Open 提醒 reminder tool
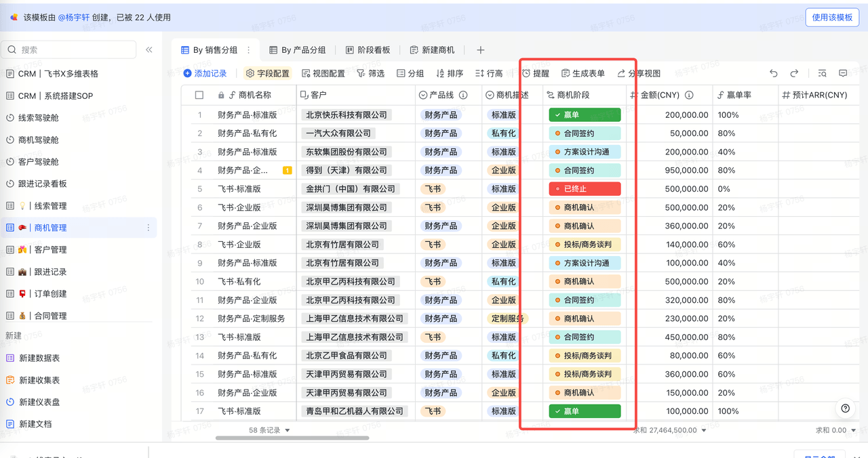868x458 pixels. tap(535, 73)
